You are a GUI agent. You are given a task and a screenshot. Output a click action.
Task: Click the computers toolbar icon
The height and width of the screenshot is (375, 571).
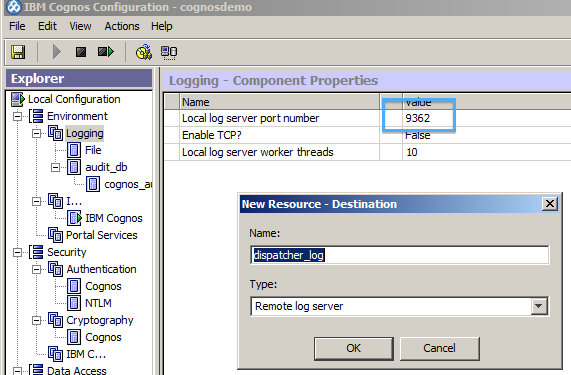[x=169, y=52]
